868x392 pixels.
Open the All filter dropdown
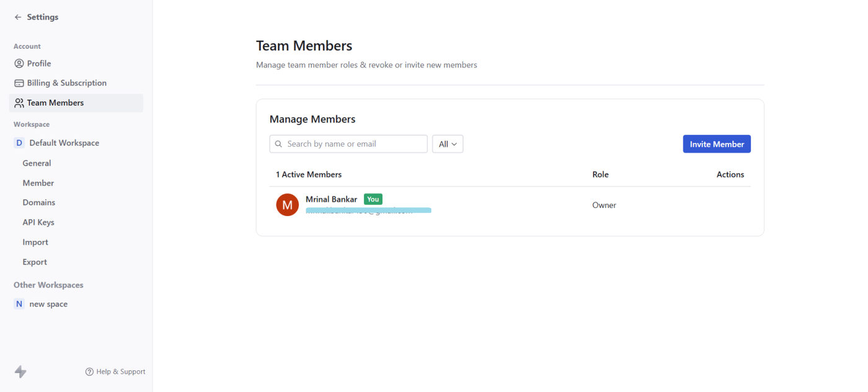coord(448,144)
